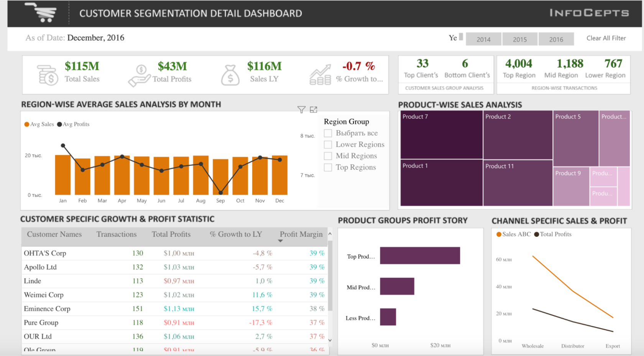644x356 pixels.
Task: Select the OUR Ltd row
Action: 175,336
